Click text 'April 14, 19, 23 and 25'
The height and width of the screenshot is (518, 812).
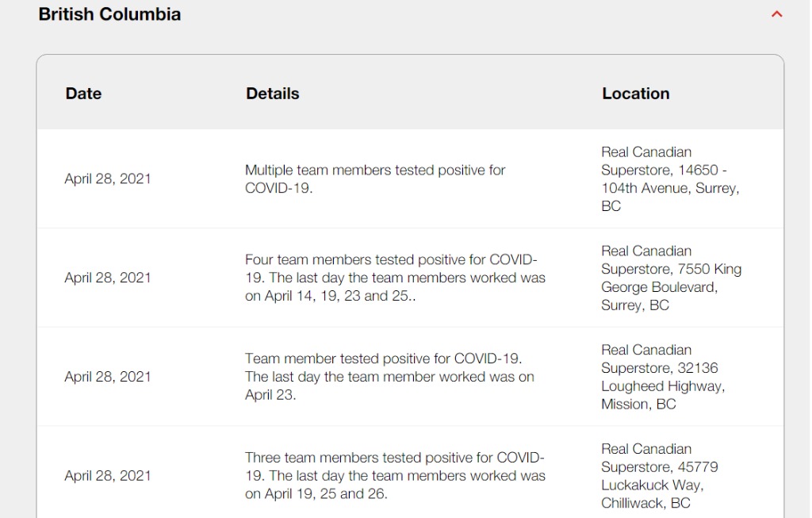coord(337,296)
